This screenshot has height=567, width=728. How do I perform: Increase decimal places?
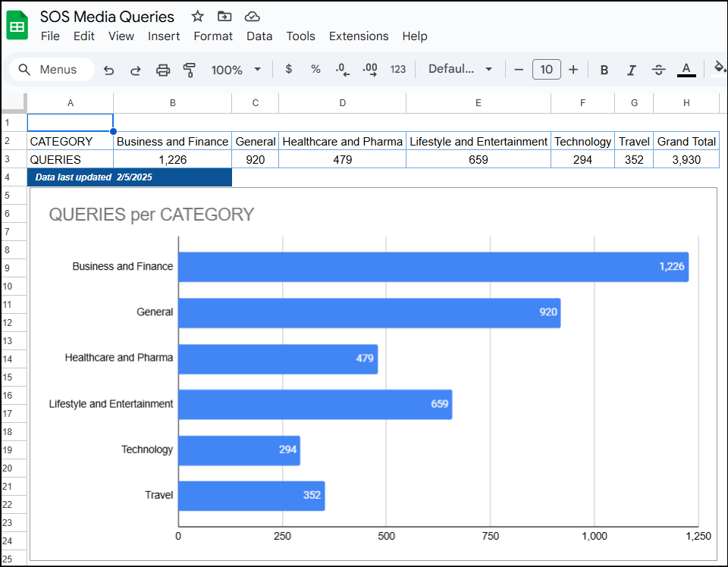tap(370, 70)
